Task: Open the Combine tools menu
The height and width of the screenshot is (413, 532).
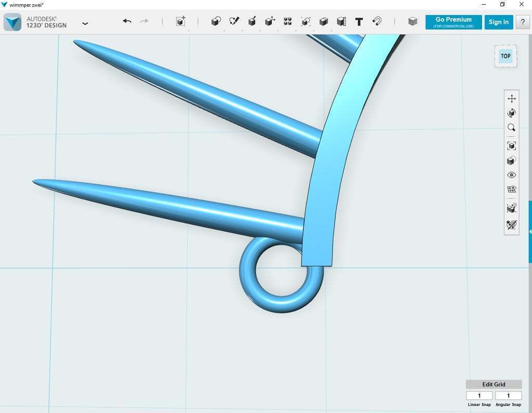Action: pyautogui.click(x=323, y=21)
